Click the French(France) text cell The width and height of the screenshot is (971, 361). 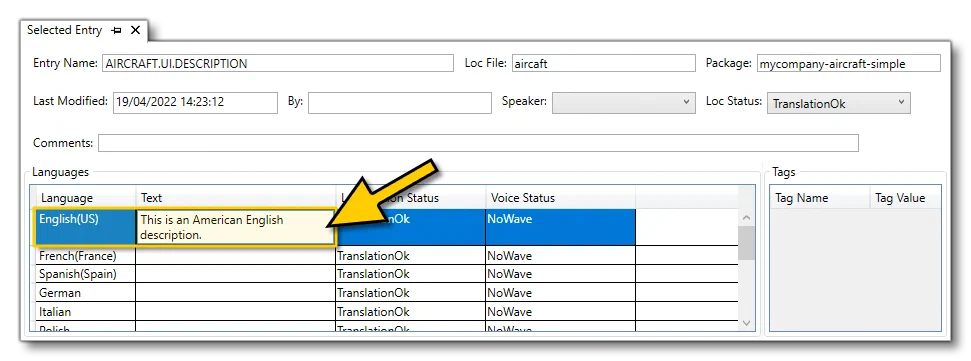tap(235, 256)
